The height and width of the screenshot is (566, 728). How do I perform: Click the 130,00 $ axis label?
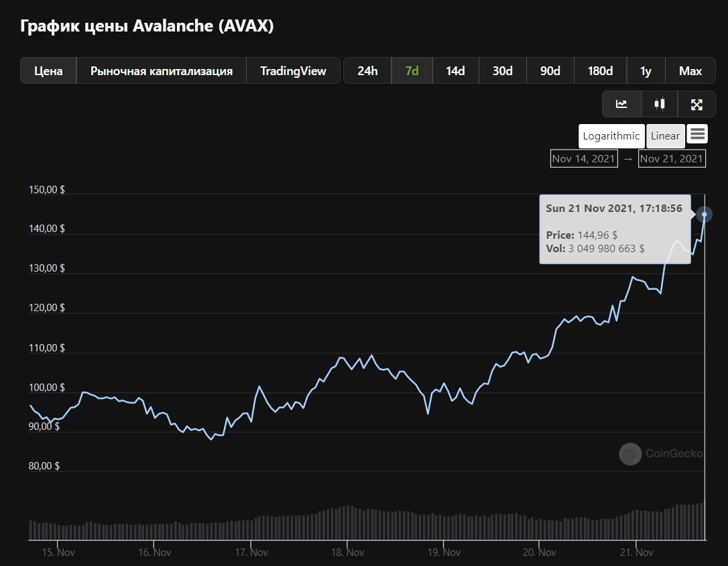(46, 268)
